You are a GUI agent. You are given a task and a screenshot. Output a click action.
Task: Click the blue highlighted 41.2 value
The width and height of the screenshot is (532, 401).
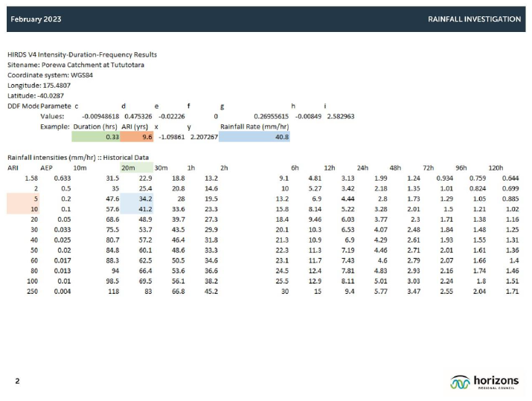(x=137, y=210)
